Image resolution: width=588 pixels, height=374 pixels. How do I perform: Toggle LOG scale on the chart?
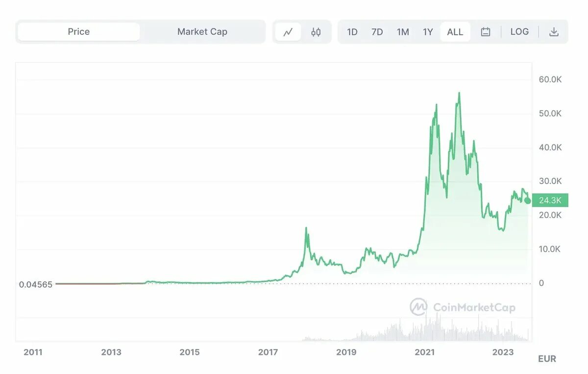519,32
